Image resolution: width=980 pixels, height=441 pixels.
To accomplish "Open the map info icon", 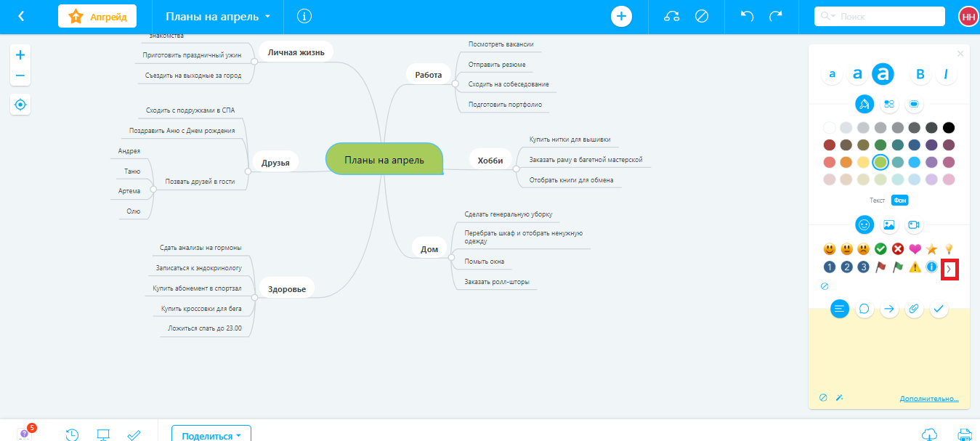I will click(304, 16).
